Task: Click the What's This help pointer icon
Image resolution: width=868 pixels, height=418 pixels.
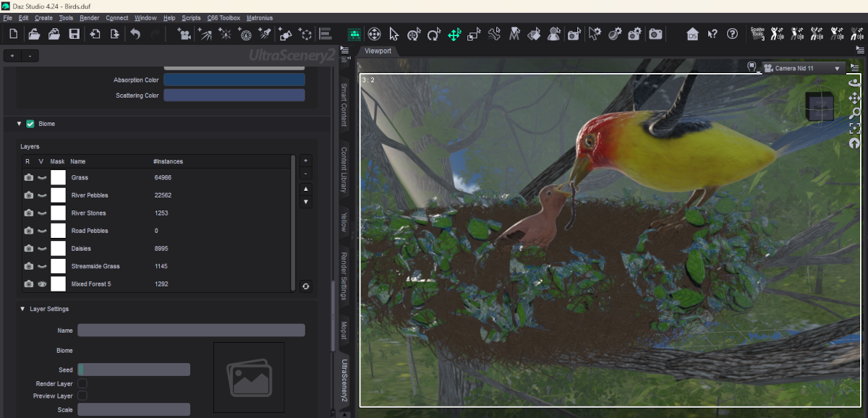Action: coord(712,34)
